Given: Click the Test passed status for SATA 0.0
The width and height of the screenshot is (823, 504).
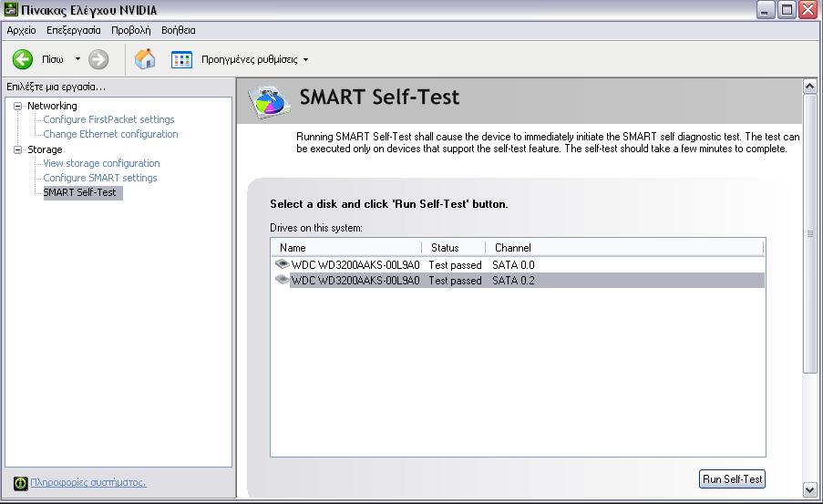Looking at the screenshot, I should pyautogui.click(x=455, y=265).
